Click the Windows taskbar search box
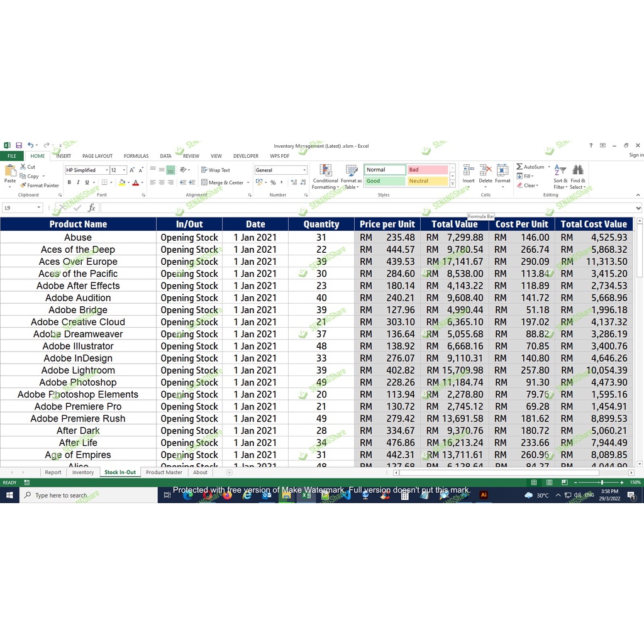Image resolution: width=644 pixels, height=644 pixels. pyautogui.click(x=88, y=496)
